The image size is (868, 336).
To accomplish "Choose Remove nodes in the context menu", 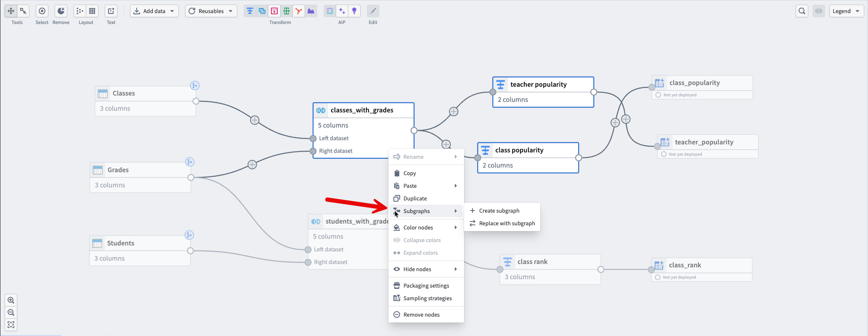I will (x=426, y=315).
